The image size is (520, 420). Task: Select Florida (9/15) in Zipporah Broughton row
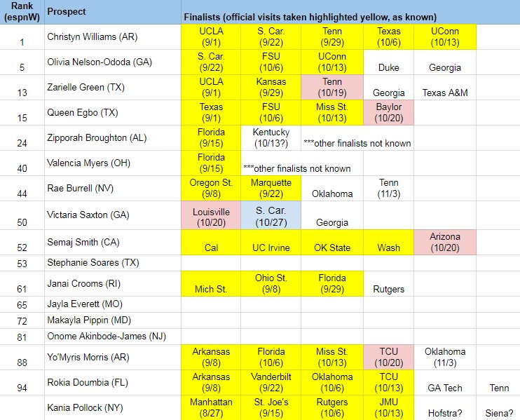tap(211, 137)
